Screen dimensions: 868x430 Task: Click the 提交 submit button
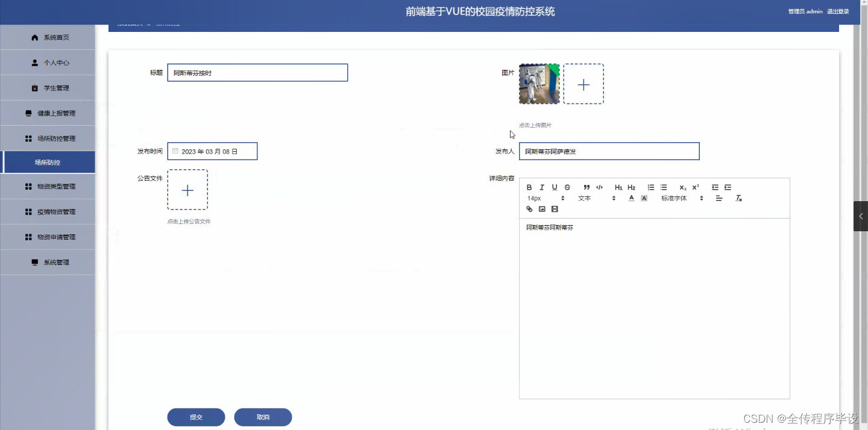[196, 417]
